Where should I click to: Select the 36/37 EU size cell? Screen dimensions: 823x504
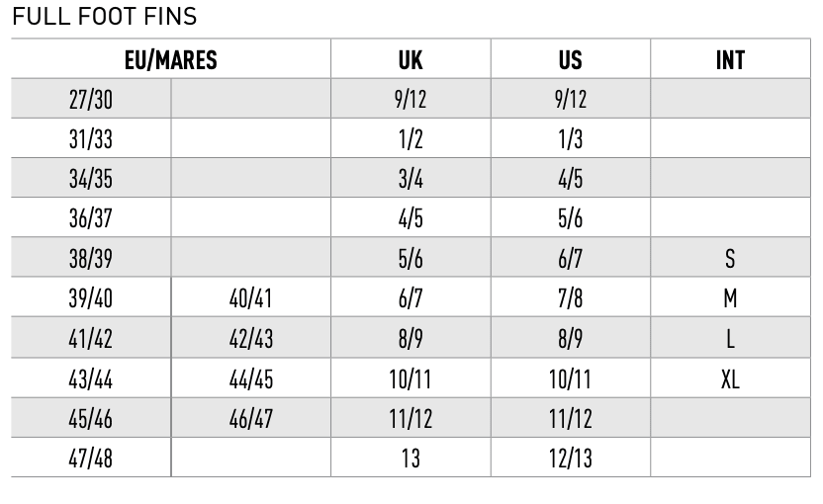(91, 217)
